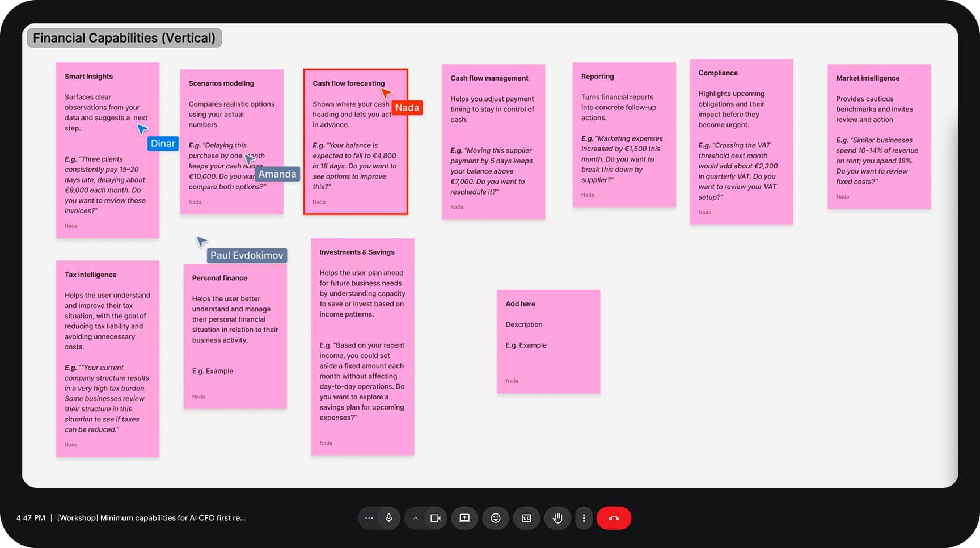Image resolution: width=980 pixels, height=548 pixels.
Task: Click 'Crossing the VAT threshold' example text
Action: point(738,171)
